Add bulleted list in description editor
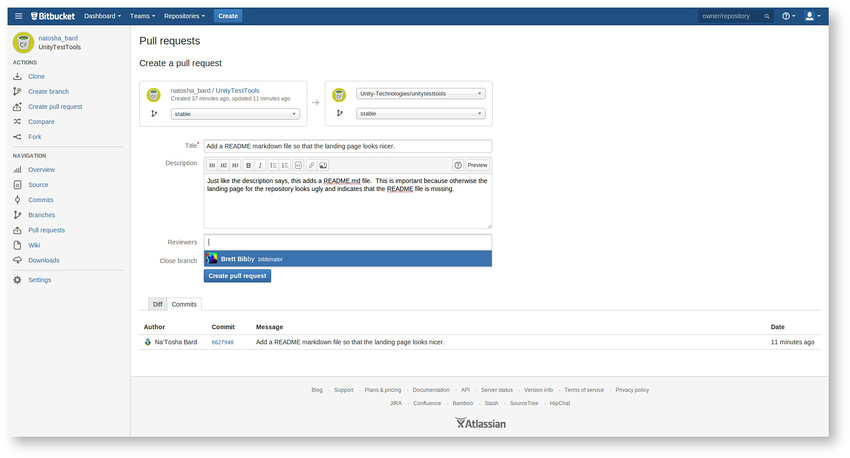Image resolution: width=850 pixels, height=458 pixels. pyautogui.click(x=273, y=165)
